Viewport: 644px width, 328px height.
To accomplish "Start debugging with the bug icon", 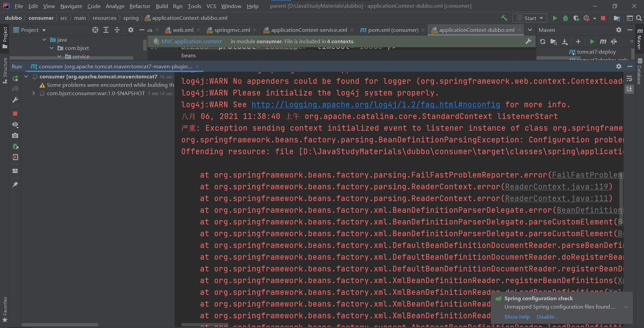I will pos(566,18).
